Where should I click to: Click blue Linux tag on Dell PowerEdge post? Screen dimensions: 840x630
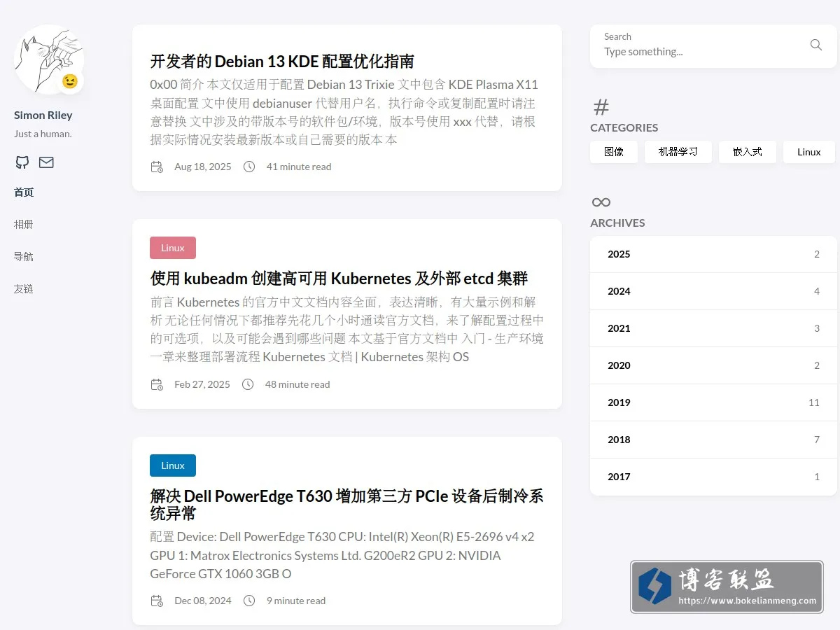coord(173,465)
